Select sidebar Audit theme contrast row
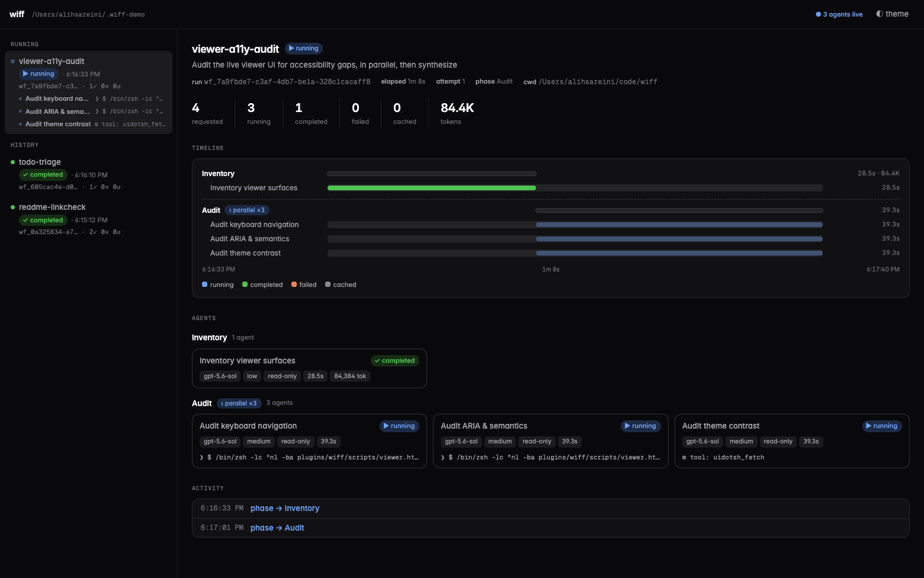924x578 pixels. [92, 124]
